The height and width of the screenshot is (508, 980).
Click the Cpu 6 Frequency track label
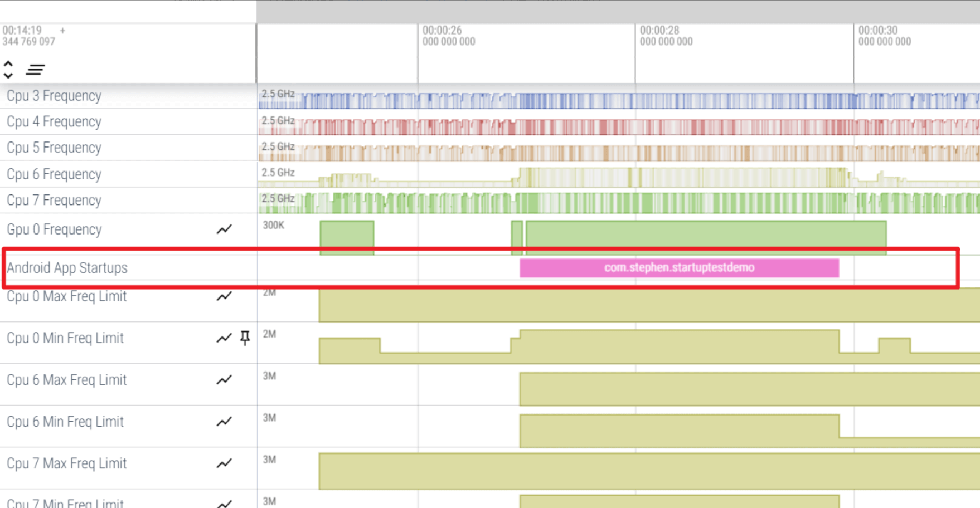(x=54, y=174)
